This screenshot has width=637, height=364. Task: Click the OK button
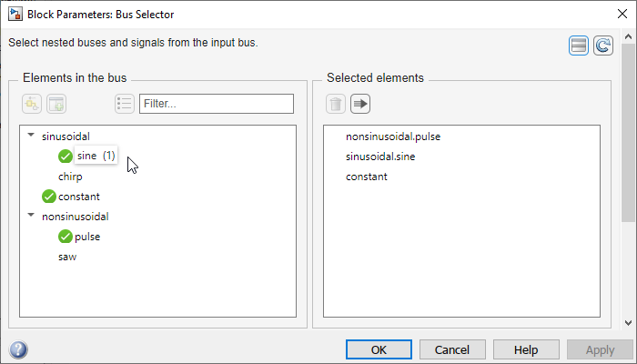(379, 349)
